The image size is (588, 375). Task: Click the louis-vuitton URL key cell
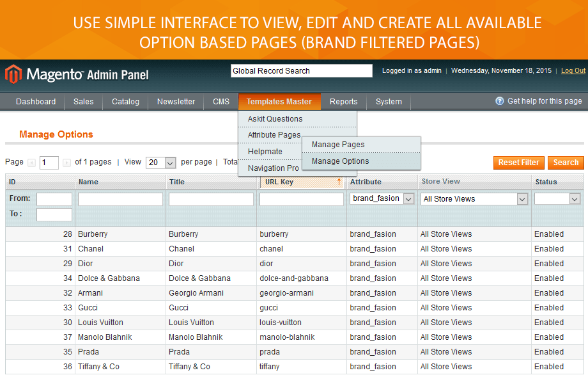click(x=302, y=323)
